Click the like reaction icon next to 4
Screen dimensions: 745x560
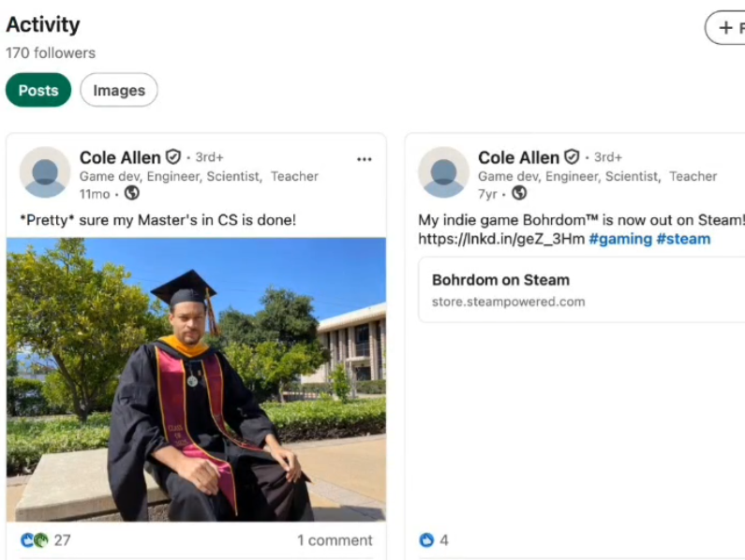tap(426, 540)
